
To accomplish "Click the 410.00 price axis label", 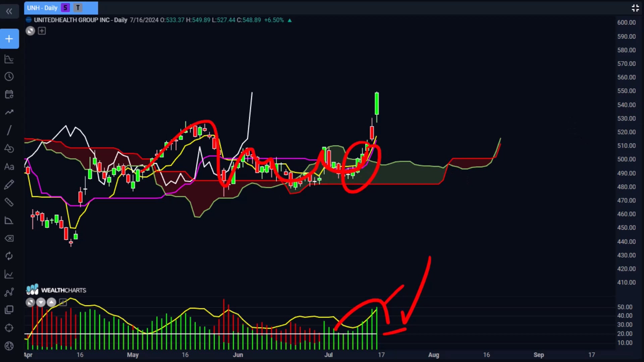I will click(x=626, y=282).
